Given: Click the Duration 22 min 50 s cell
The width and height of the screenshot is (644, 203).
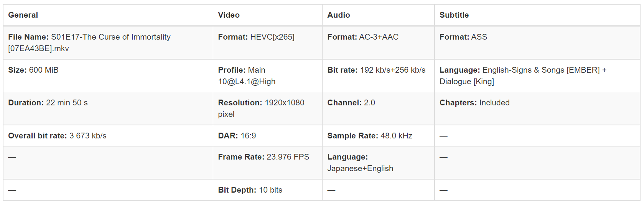Looking at the screenshot, I should 48,103.
